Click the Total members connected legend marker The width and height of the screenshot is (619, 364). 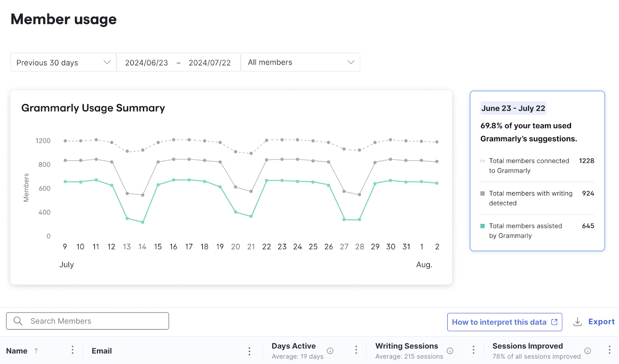482,161
